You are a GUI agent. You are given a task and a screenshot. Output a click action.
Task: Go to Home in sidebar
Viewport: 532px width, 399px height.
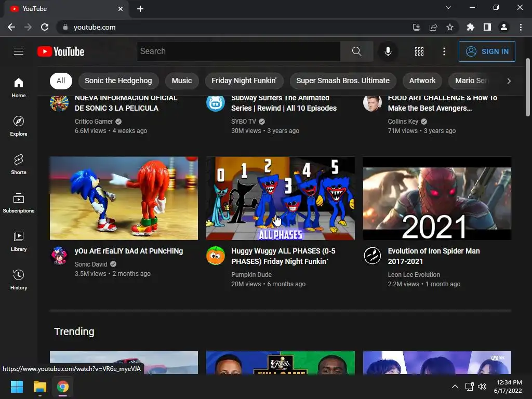point(19,87)
